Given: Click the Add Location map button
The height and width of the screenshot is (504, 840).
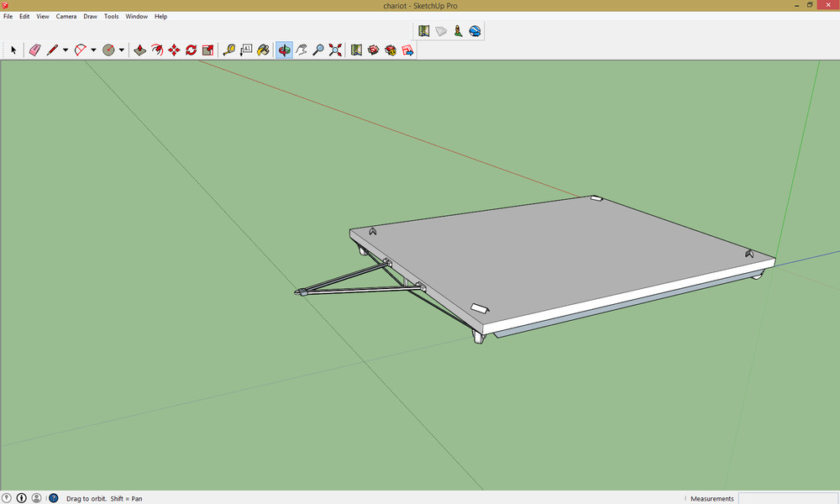Looking at the screenshot, I should 423,31.
